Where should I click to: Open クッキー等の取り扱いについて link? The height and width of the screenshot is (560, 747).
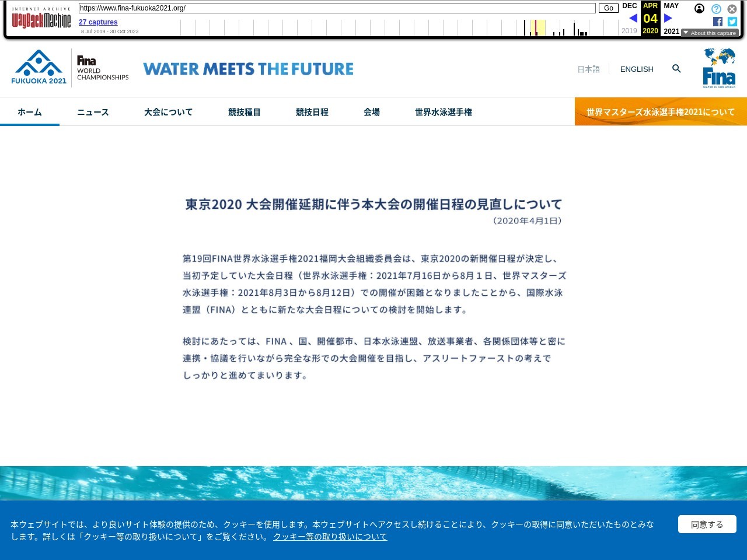[x=330, y=537]
